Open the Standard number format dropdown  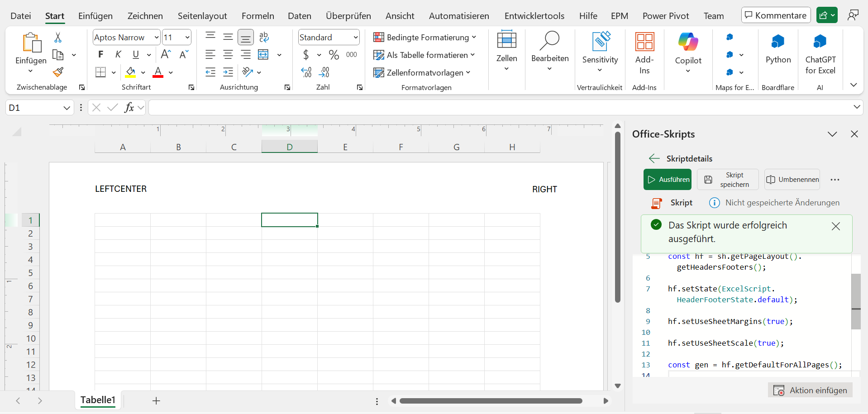(356, 37)
